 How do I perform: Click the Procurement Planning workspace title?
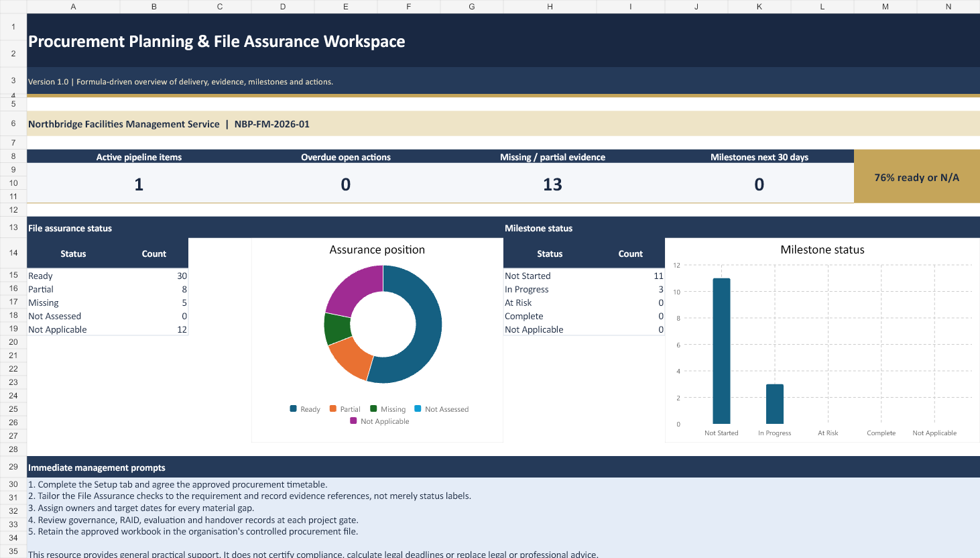(217, 42)
